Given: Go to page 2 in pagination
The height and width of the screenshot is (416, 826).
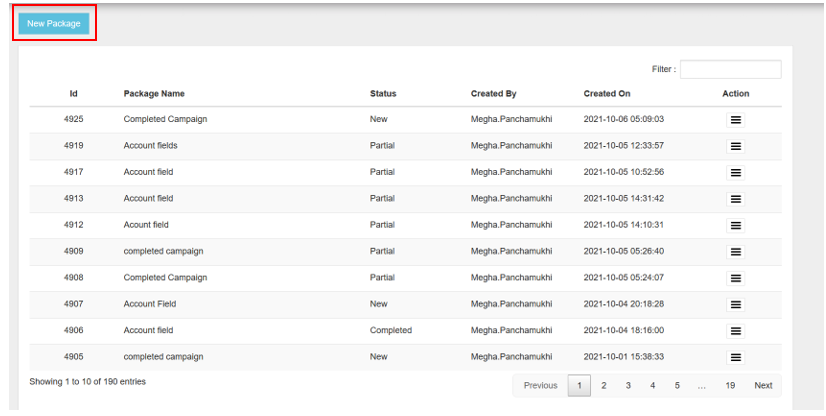Looking at the screenshot, I should 604,386.
